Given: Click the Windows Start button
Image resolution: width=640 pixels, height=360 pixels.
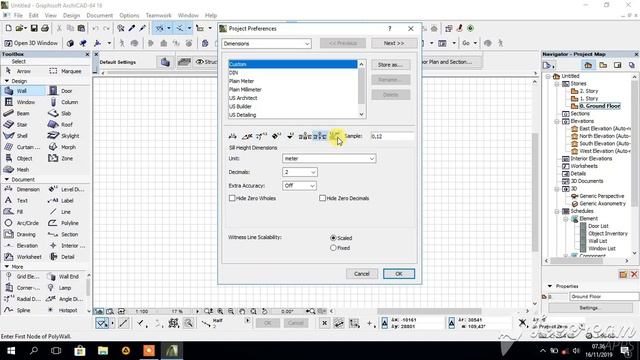Looking at the screenshot, I should coord(11,351).
